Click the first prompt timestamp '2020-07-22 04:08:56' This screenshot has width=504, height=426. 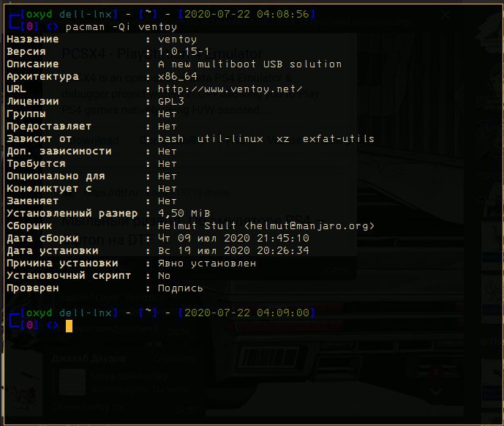click(x=247, y=14)
